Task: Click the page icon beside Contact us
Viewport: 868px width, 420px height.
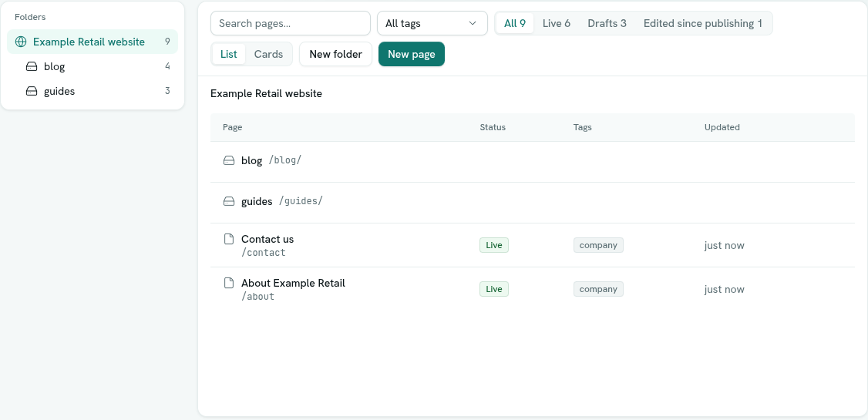Action: tap(229, 238)
